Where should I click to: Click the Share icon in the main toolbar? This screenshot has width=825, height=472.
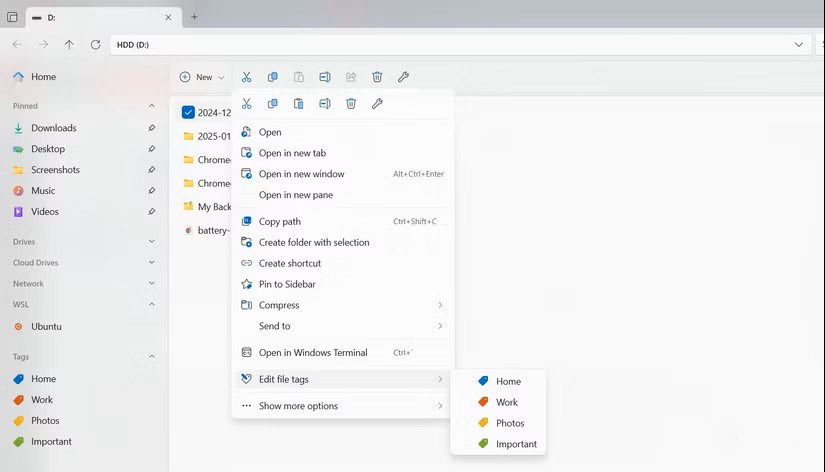pyautogui.click(x=351, y=77)
